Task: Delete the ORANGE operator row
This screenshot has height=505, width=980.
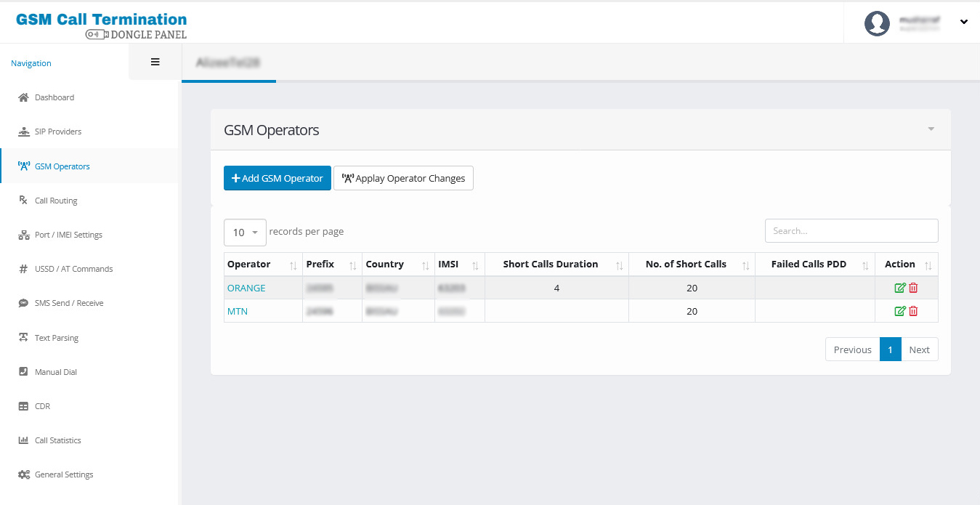Action: (914, 288)
